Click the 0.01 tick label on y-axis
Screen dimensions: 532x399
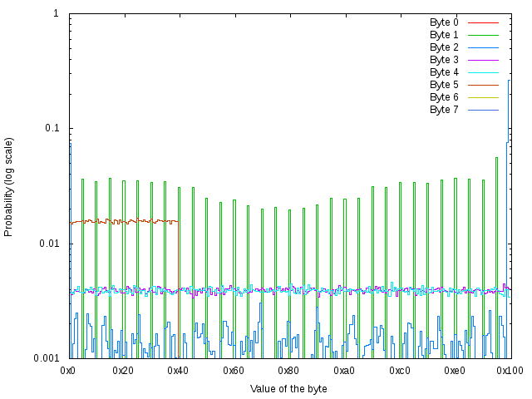click(47, 244)
